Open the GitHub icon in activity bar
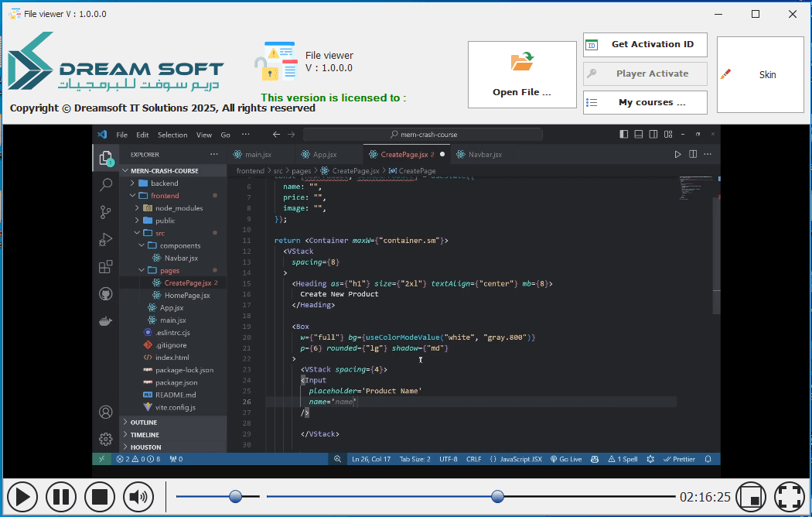The image size is (812, 517). point(106,294)
